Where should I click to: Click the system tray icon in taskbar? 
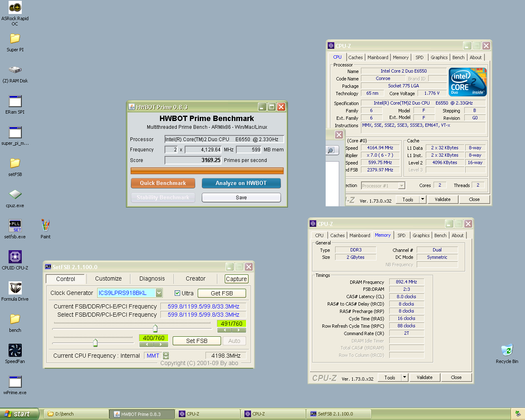(518, 414)
